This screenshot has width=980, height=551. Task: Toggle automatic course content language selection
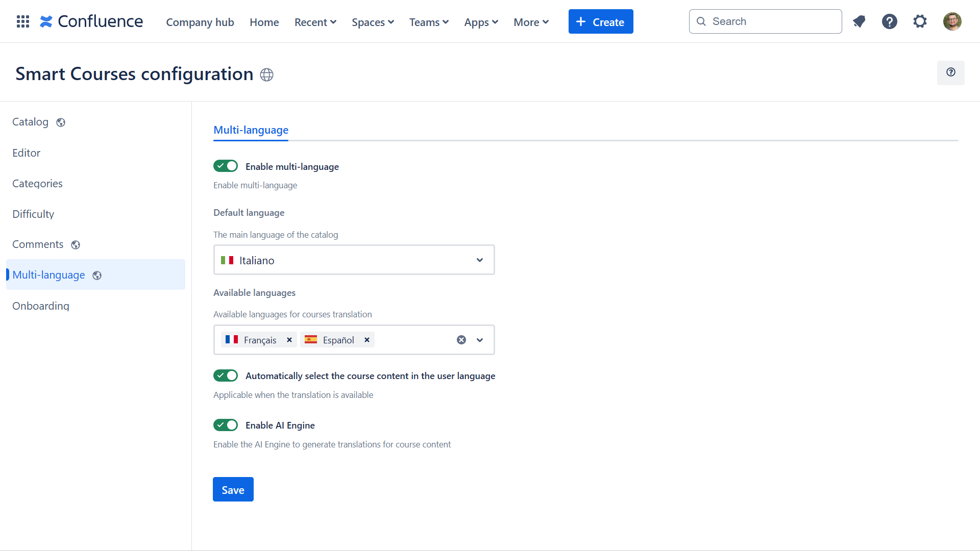[226, 376]
